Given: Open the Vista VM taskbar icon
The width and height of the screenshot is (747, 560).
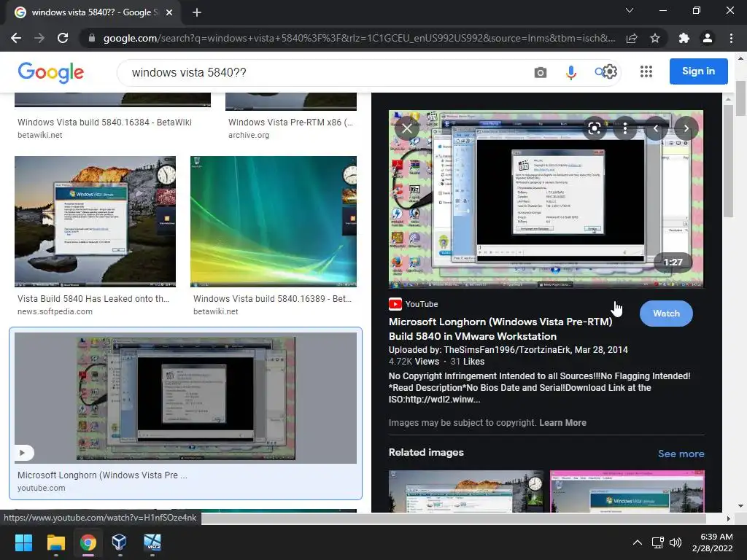Looking at the screenshot, I should (x=152, y=542).
